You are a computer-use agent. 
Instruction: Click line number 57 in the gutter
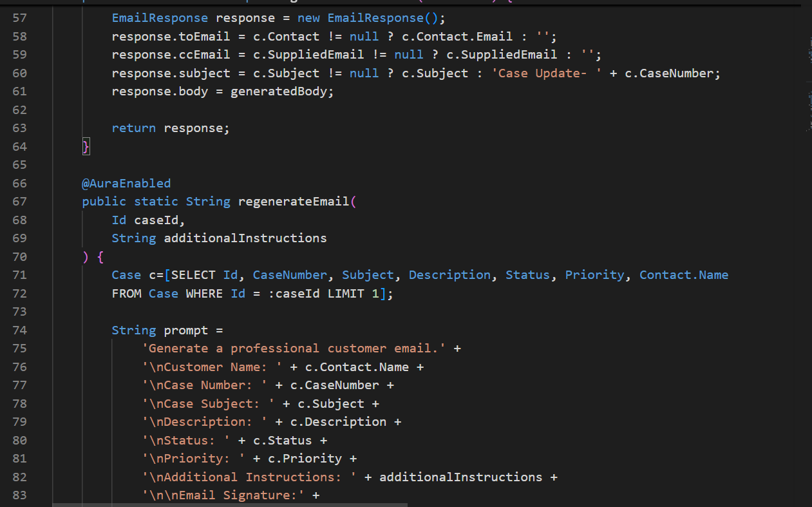pos(19,18)
